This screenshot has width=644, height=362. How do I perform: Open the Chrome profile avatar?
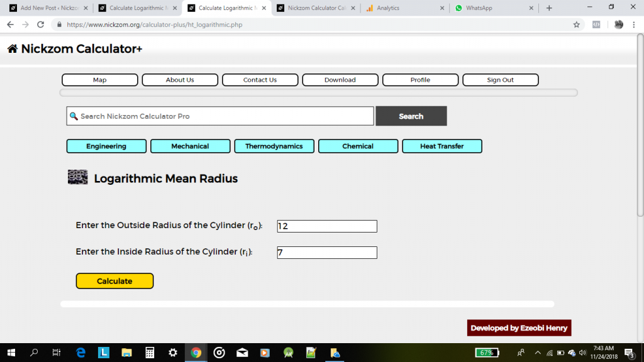point(619,25)
